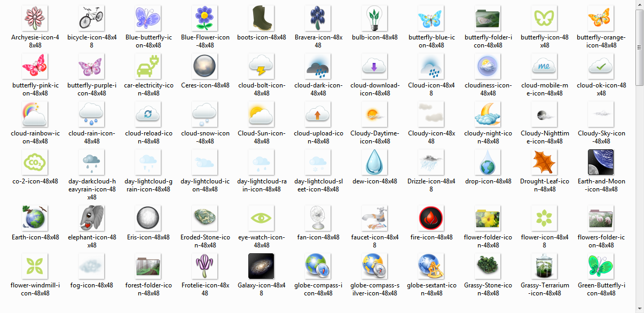
Task: Click the fog icon
Action: pos(92,267)
